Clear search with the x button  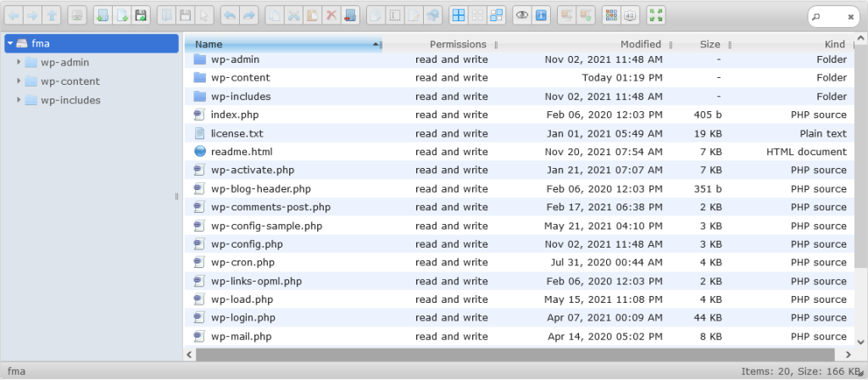[851, 17]
